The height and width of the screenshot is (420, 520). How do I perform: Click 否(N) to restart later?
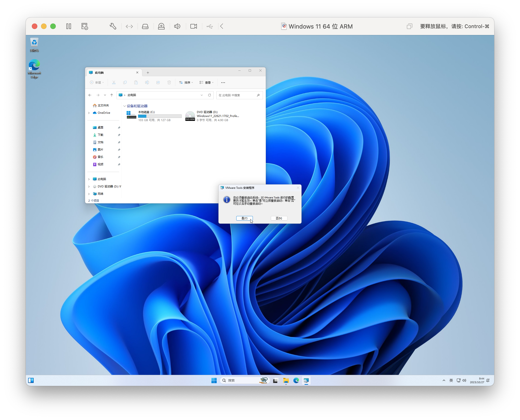point(279,219)
